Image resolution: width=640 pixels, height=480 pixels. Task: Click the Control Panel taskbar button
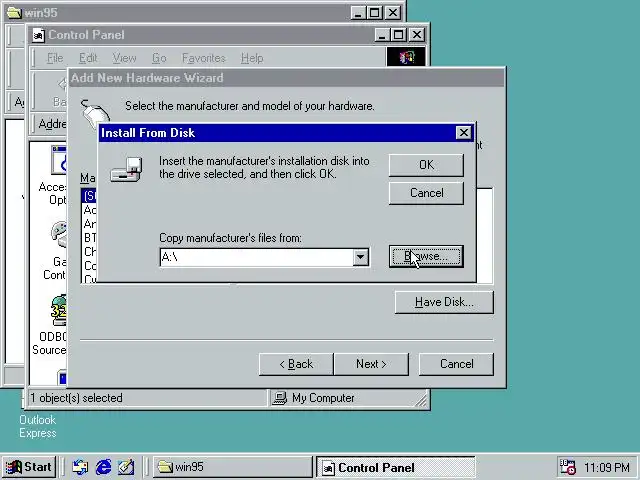point(396,467)
